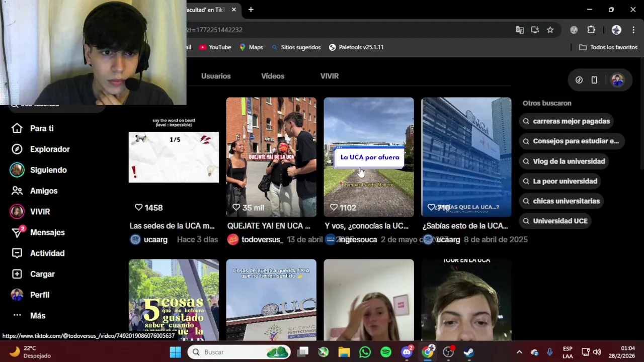Open the UCA building video by ucaarg
644x362 pixels.
466,157
